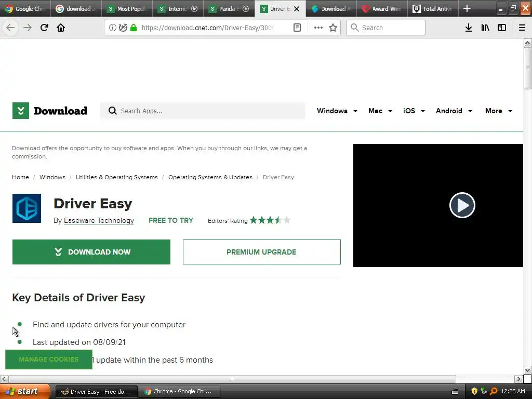Open the keyboard icon in the taskbar
Image resolution: width=532 pixels, height=399 pixels.
coord(455,392)
